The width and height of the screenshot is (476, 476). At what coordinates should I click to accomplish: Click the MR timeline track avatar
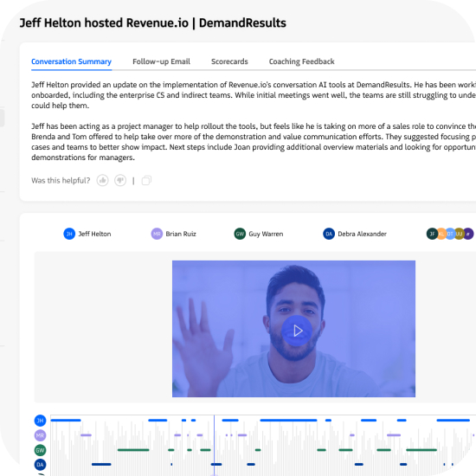(40, 435)
